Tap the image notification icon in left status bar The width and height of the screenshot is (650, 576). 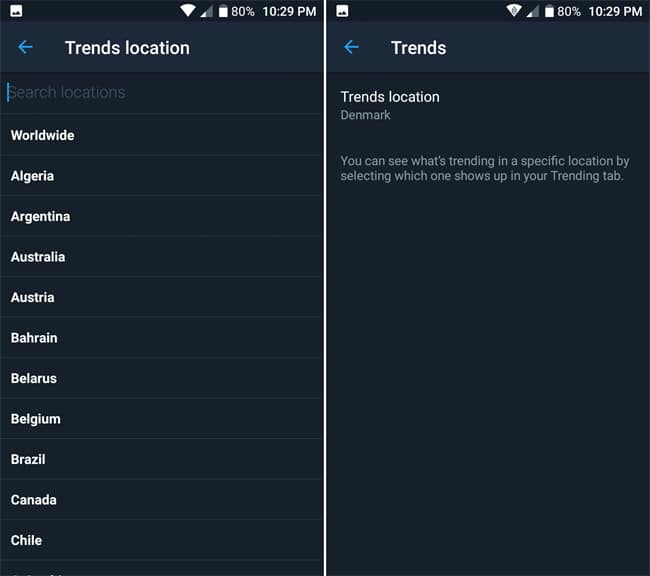pos(17,11)
